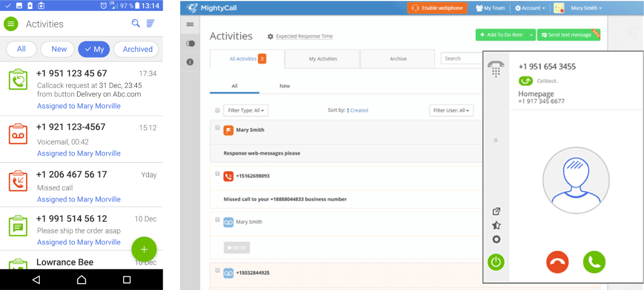
Task: Answer the call with green phone button
Action: pyautogui.click(x=594, y=262)
